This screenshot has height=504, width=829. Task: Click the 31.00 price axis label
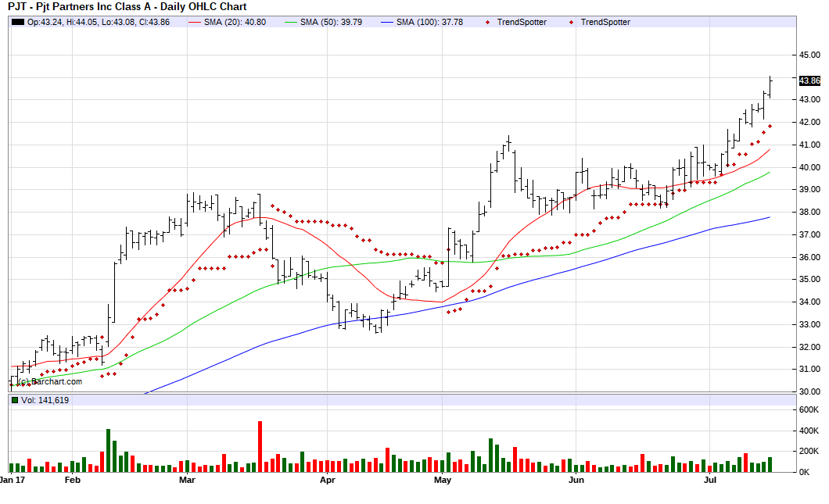pyautogui.click(x=809, y=370)
